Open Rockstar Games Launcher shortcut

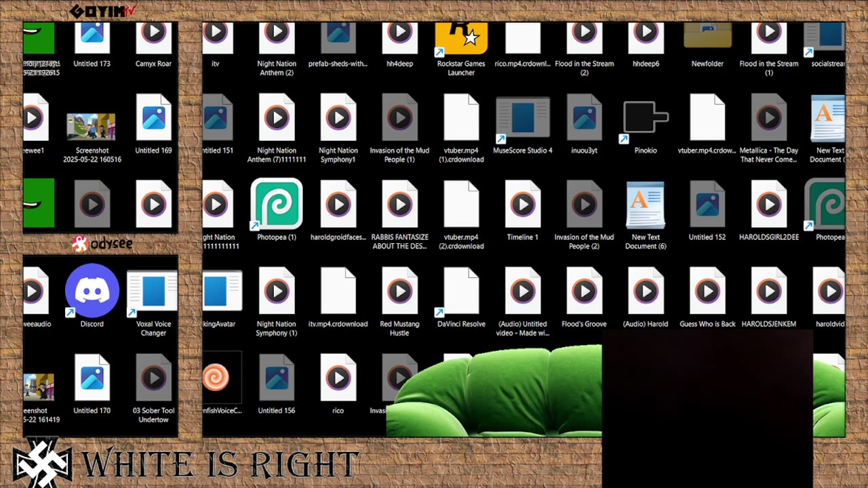pos(461,37)
